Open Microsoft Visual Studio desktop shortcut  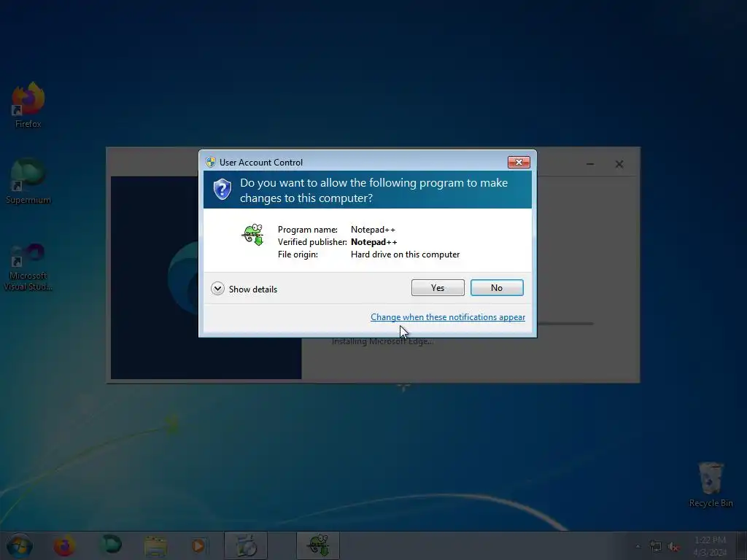pyautogui.click(x=28, y=267)
